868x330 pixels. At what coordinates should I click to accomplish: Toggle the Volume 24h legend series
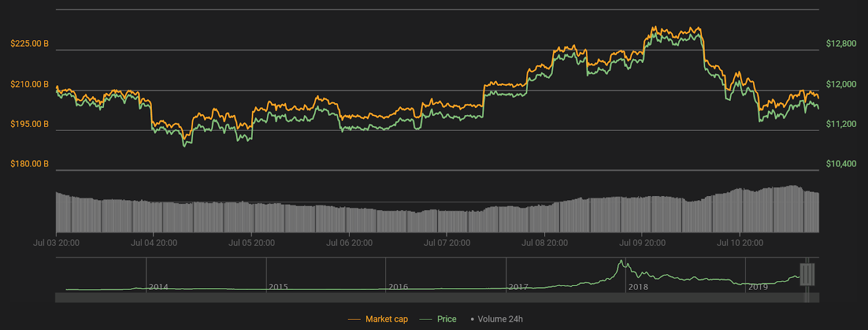[496, 319]
